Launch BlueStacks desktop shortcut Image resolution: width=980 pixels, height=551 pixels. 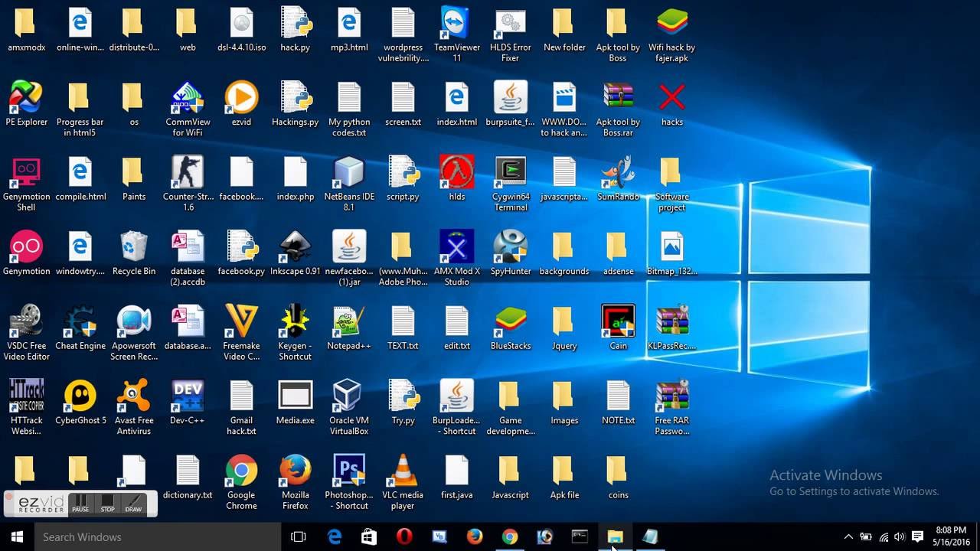click(511, 328)
